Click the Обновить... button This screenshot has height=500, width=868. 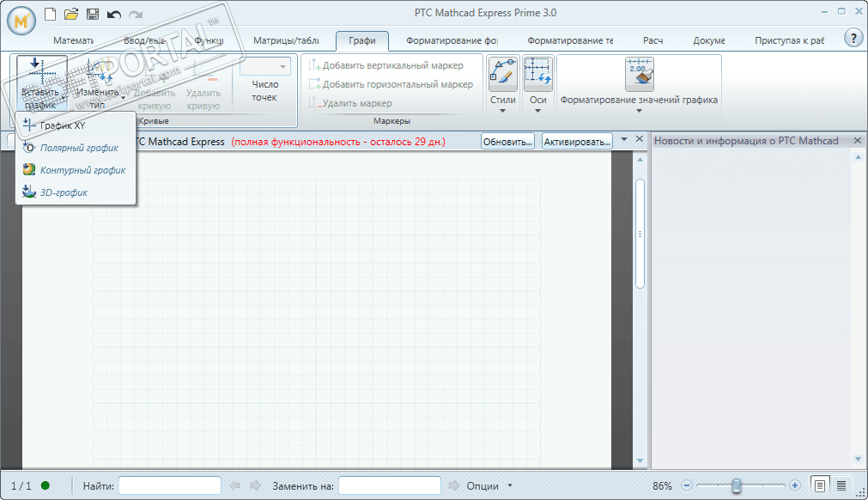coord(507,142)
